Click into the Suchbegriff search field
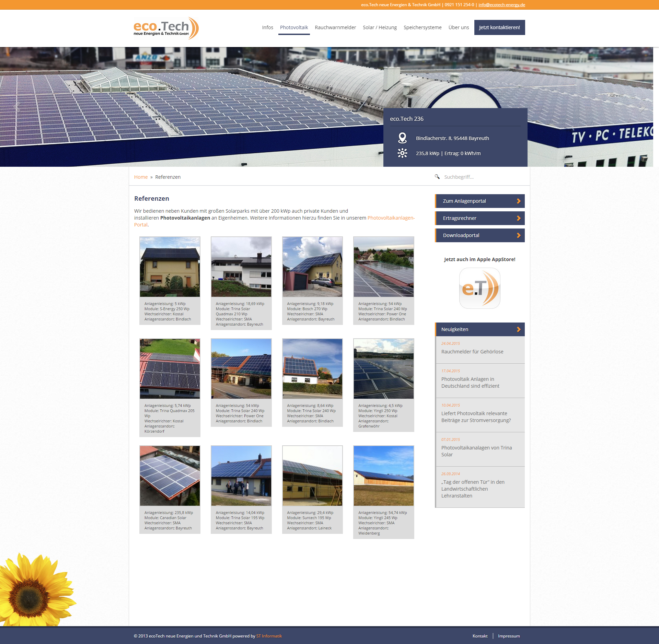The width and height of the screenshot is (659, 644). tap(482, 177)
